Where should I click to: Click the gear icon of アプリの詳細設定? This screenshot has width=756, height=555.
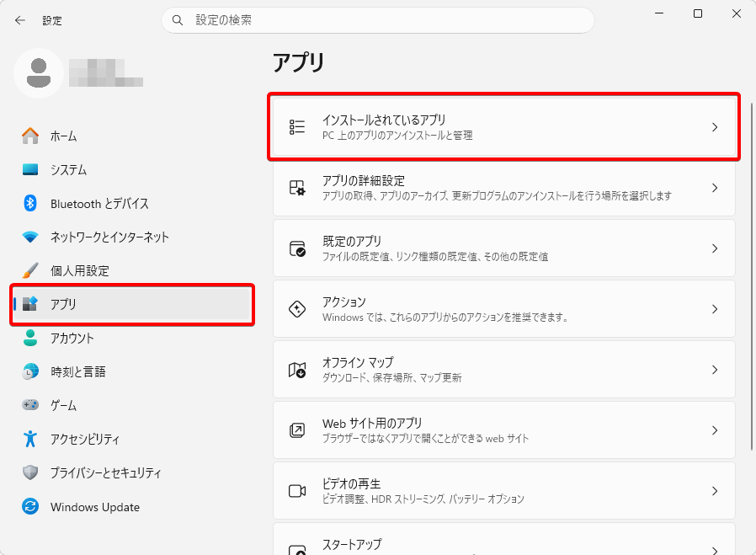pyautogui.click(x=297, y=188)
